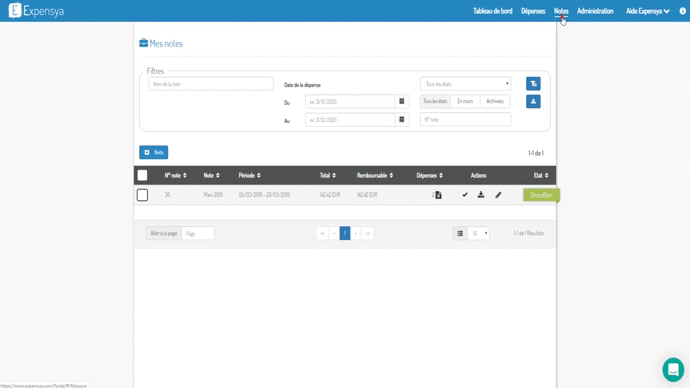Viewport: 690px width, 388px height.
Task: Click the Aller à la page button
Action: click(x=164, y=233)
